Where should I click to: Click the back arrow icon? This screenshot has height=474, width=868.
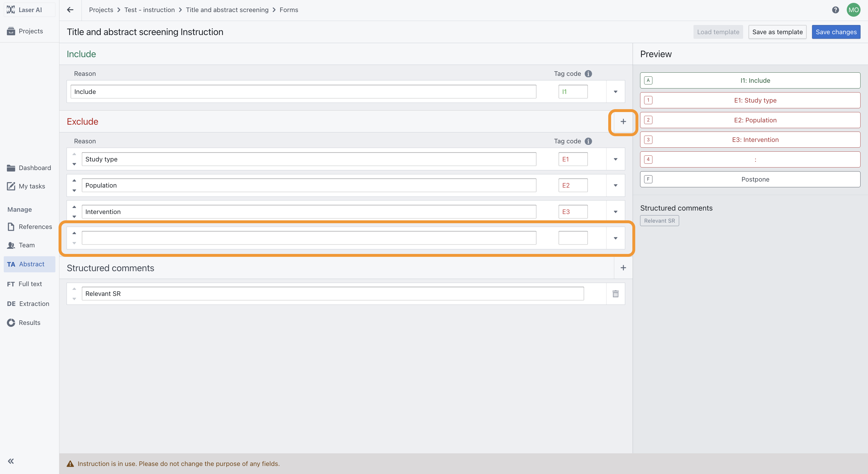click(x=70, y=10)
